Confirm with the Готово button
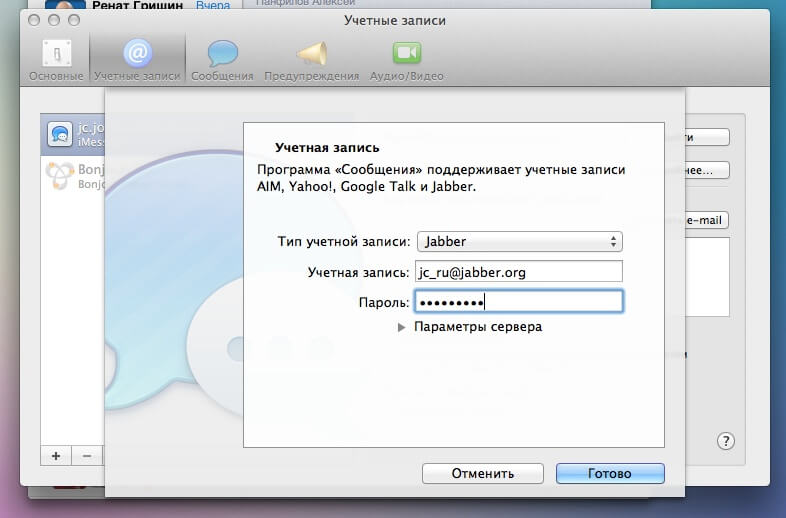 pyautogui.click(x=610, y=473)
